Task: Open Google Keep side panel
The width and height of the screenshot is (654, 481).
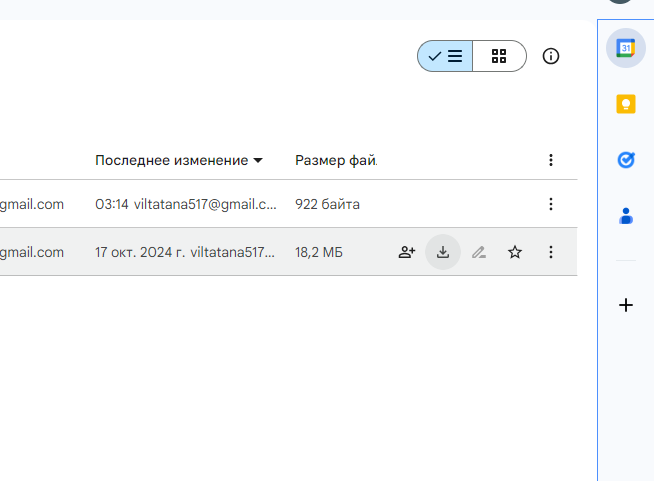Action: pos(626,104)
